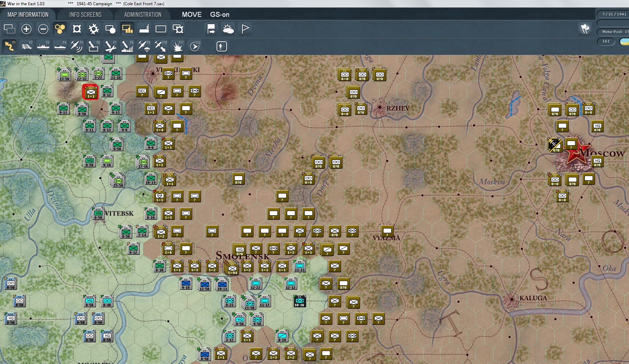This screenshot has height=364, width=629.
Task: Select the F11 explosion attack mode icon
Action: pyautogui.click(x=178, y=46)
